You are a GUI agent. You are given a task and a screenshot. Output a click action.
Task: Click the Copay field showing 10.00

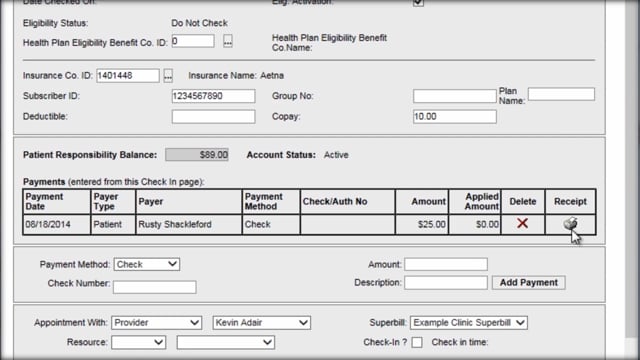(x=455, y=116)
